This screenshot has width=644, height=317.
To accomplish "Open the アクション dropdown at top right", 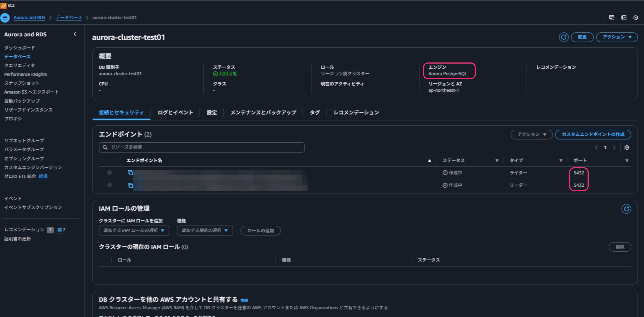I will (x=616, y=37).
